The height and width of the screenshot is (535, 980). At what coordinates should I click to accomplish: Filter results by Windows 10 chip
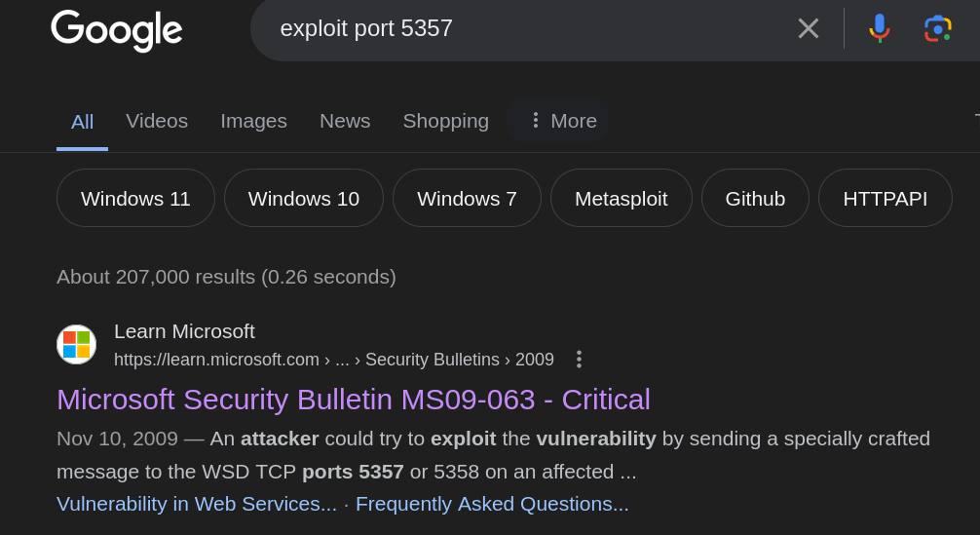pos(304,198)
